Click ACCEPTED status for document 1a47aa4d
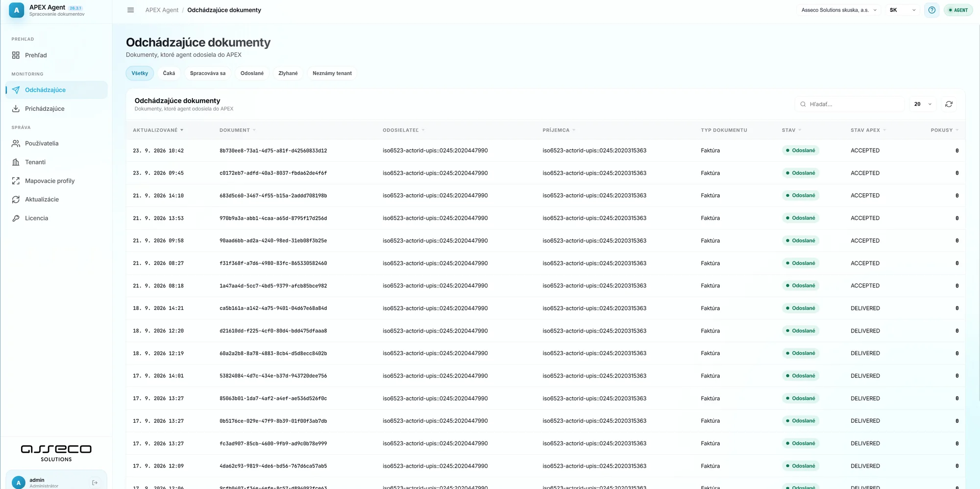The image size is (980, 489). point(865,286)
